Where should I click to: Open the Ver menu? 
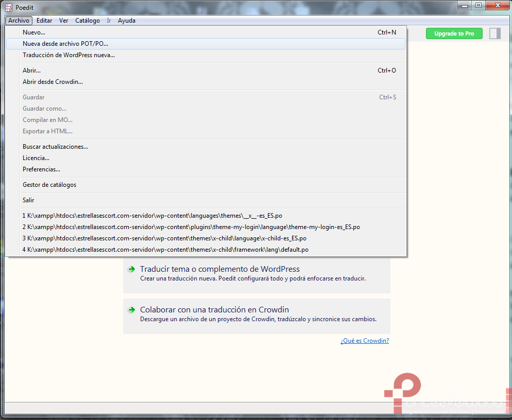click(x=63, y=21)
